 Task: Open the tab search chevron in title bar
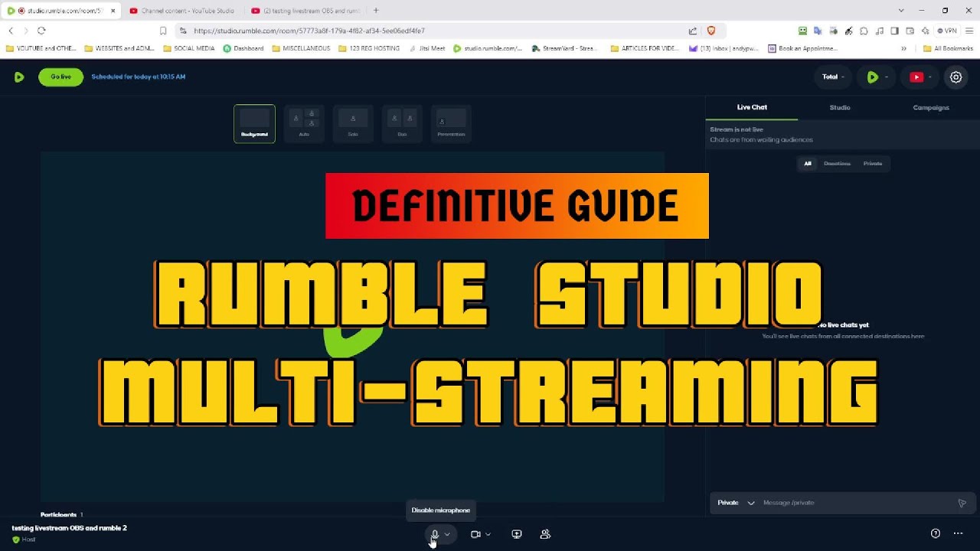coord(901,11)
